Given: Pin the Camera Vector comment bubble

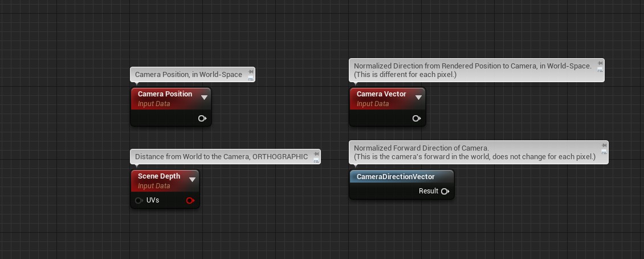Looking at the screenshot, I should pyautogui.click(x=600, y=63).
